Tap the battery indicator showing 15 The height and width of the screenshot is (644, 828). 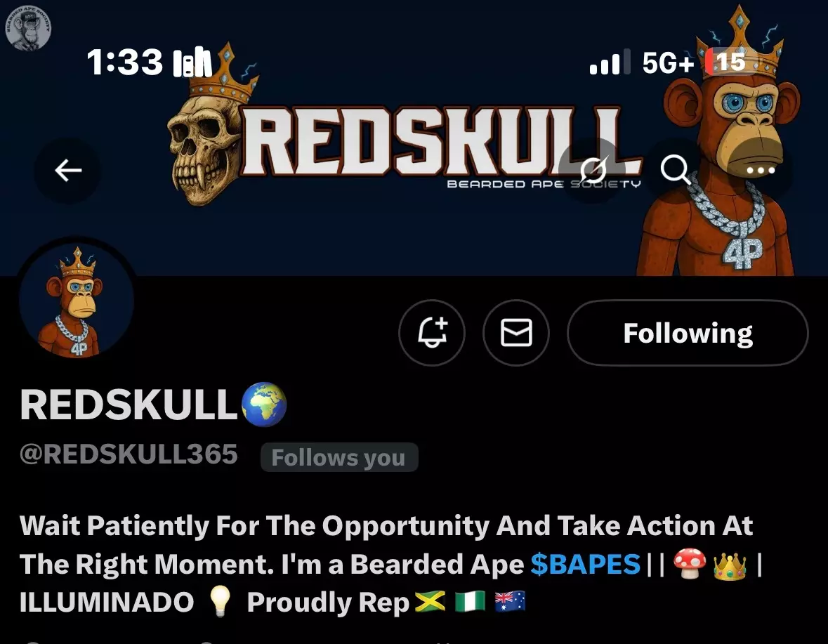[728, 63]
